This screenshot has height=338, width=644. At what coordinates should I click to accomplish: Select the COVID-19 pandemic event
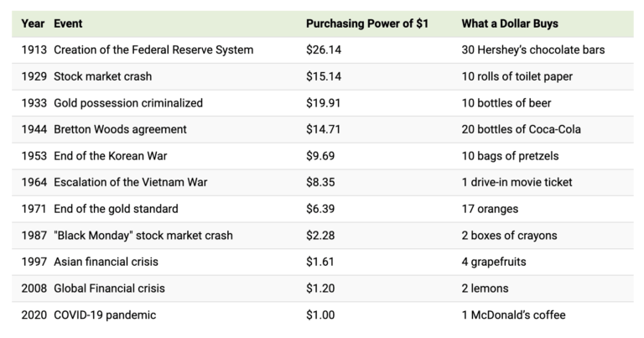point(105,315)
